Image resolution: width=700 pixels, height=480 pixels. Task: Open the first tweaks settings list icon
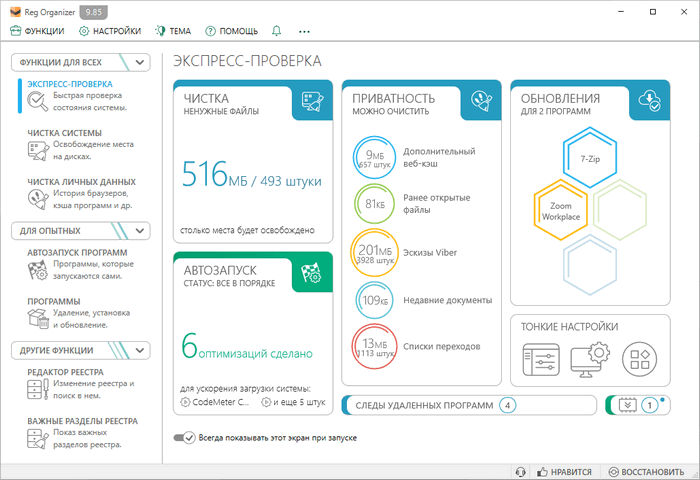[541, 359]
